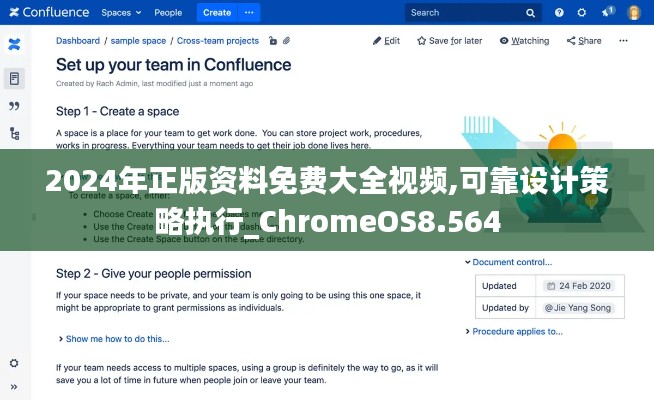Open the user profile avatar
Viewport: 654px width, 400px height.
[x=634, y=13]
